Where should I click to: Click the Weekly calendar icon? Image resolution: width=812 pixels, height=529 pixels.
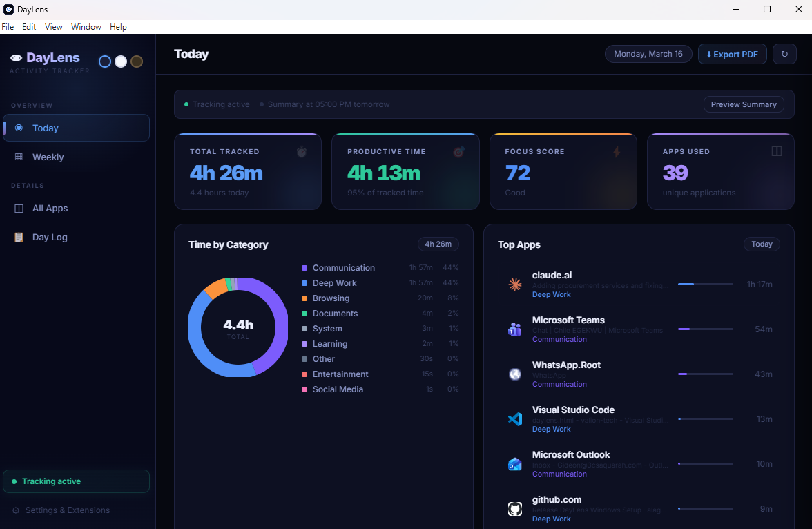[x=19, y=157]
